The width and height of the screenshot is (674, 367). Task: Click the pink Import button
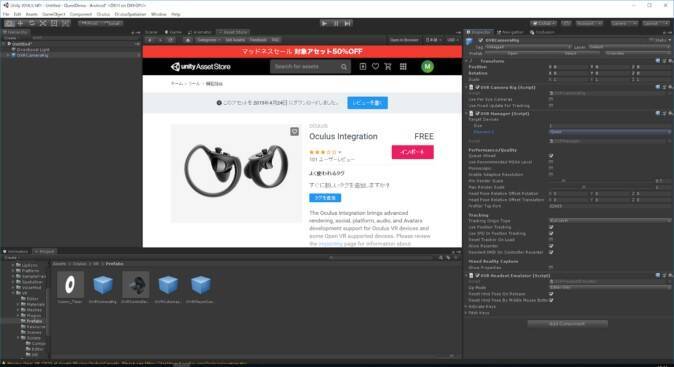tap(413, 152)
